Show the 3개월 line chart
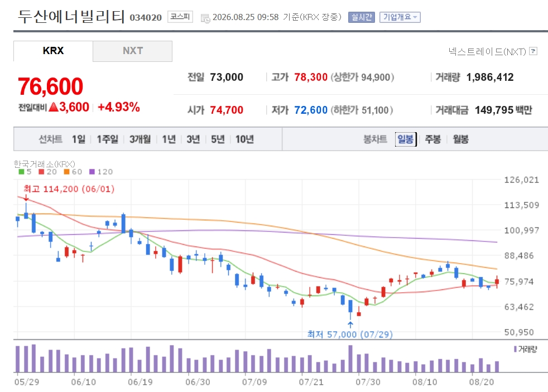 click(x=140, y=139)
